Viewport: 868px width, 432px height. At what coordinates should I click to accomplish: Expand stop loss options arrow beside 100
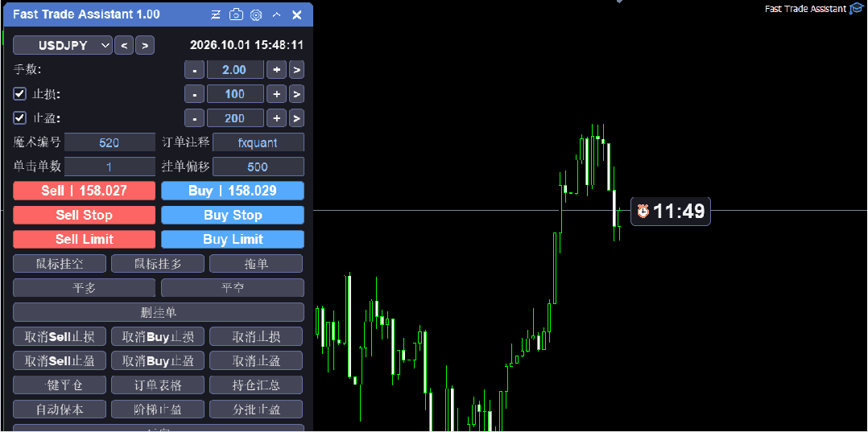(296, 94)
